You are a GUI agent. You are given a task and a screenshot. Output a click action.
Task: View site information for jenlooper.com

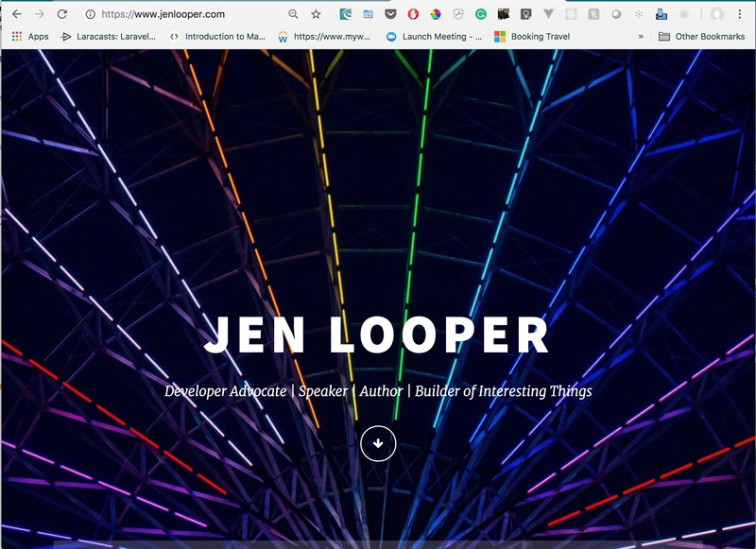90,14
